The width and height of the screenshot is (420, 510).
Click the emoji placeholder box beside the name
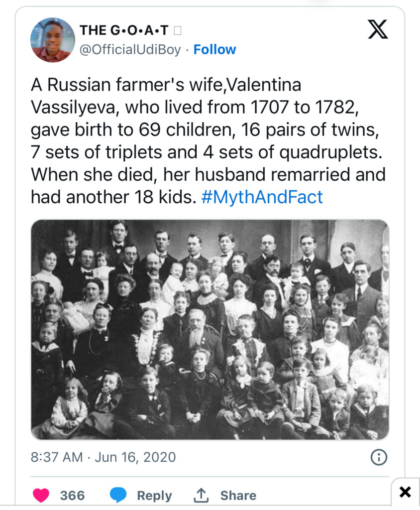[178, 31]
